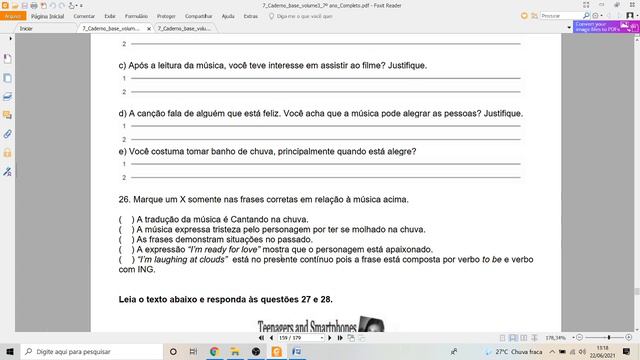Open File Explorer from the taskbar
Viewport: 640px width, 360px height.
click(x=235, y=351)
